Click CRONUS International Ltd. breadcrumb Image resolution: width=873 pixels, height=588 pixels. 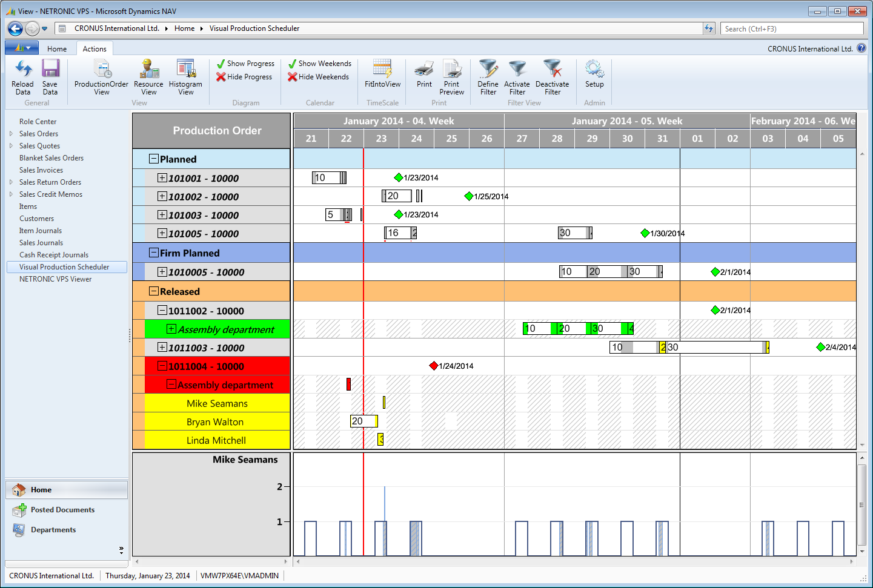117,28
